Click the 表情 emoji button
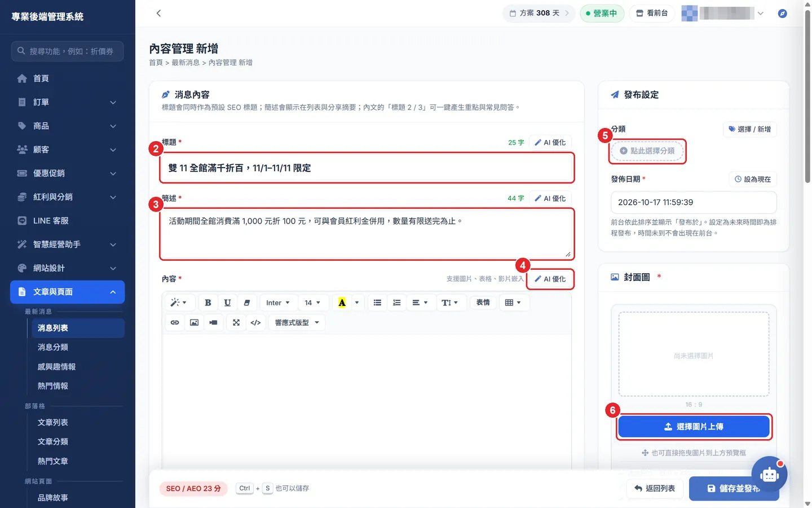 point(483,303)
